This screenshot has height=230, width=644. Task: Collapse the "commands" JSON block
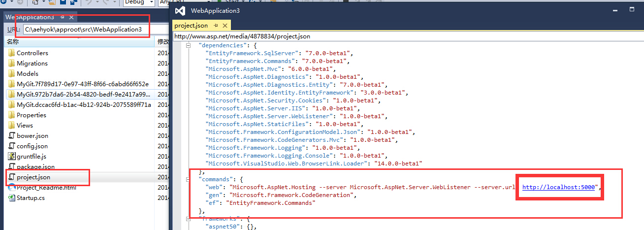(x=189, y=180)
